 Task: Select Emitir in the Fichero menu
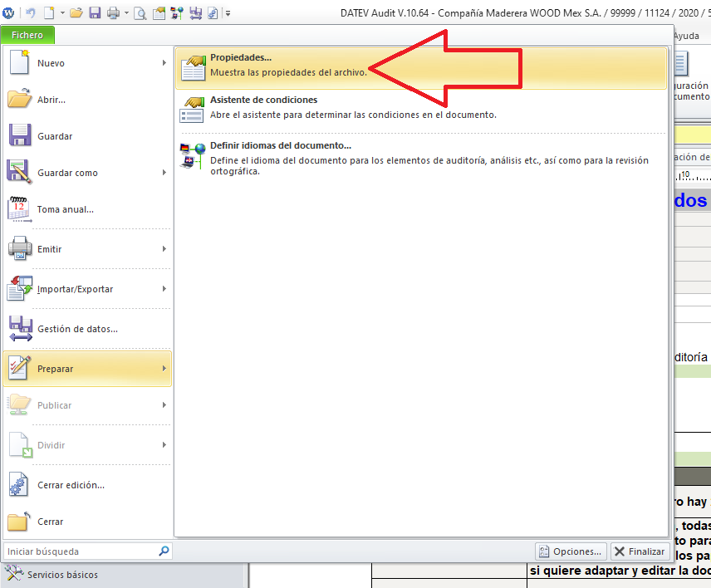click(86, 249)
